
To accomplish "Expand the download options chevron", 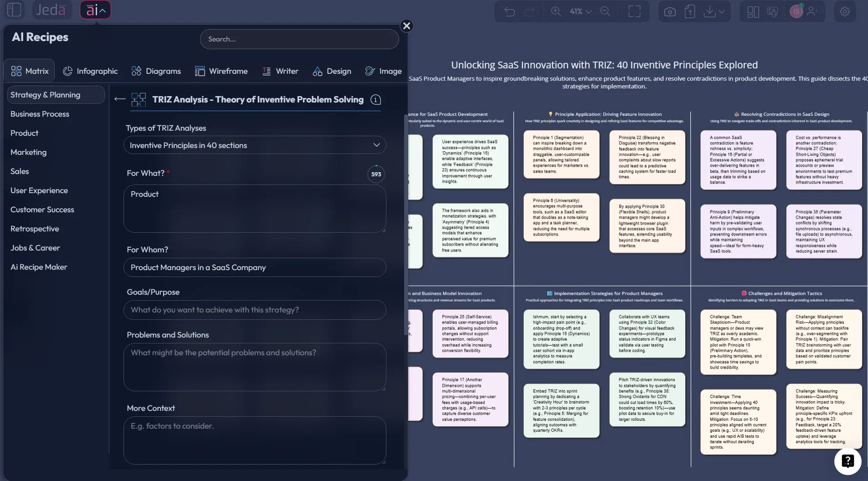I will click(x=721, y=11).
